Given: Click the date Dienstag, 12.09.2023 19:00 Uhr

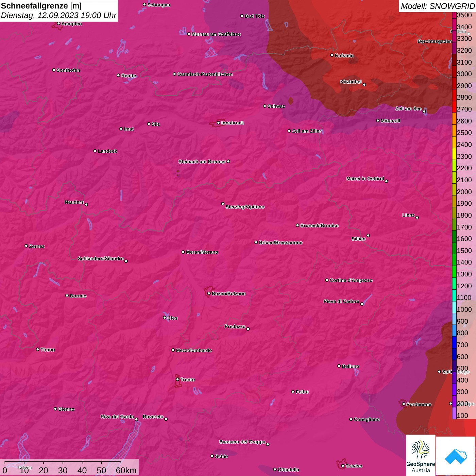Looking at the screenshot, I should tap(59, 15).
